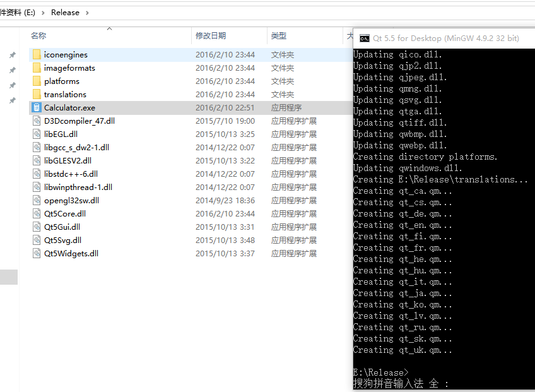Click the fourth pin icon in the sidebar
535x392 pixels.
click(12, 100)
